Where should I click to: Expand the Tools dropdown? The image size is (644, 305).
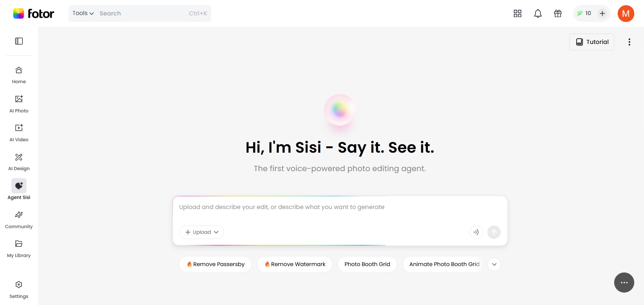(x=83, y=13)
